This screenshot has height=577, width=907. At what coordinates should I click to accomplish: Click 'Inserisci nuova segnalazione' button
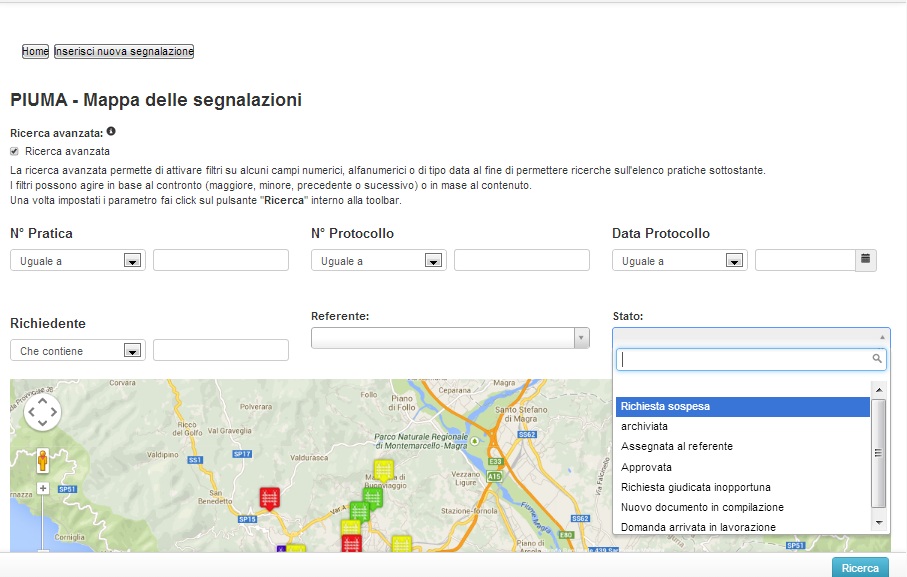(x=124, y=51)
